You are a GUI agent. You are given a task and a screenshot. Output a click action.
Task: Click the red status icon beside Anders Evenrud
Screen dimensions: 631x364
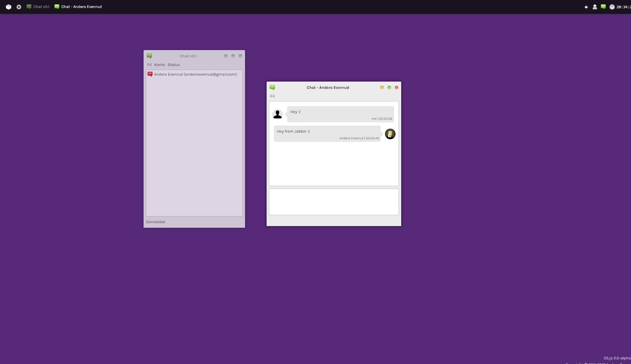pos(150,74)
